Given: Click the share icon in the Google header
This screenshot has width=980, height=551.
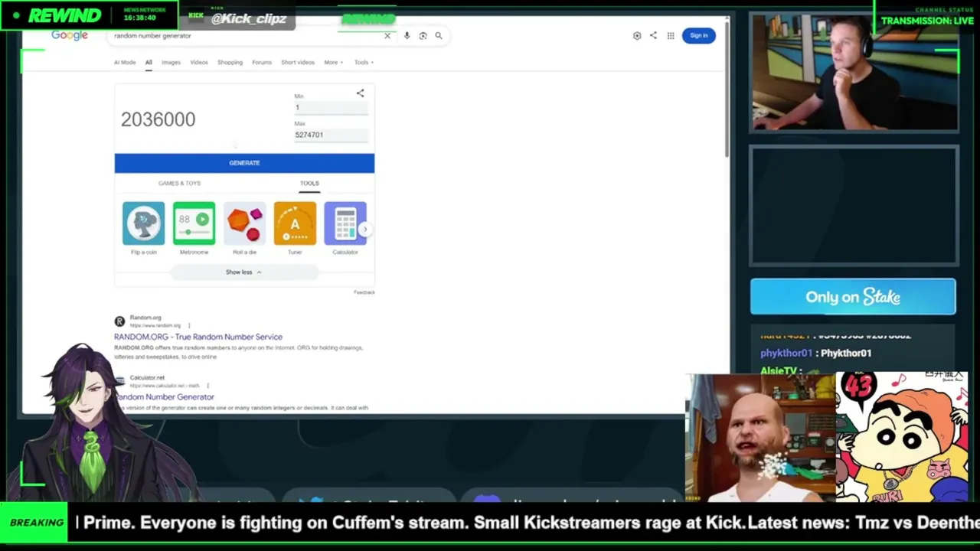Looking at the screenshot, I should click(653, 36).
